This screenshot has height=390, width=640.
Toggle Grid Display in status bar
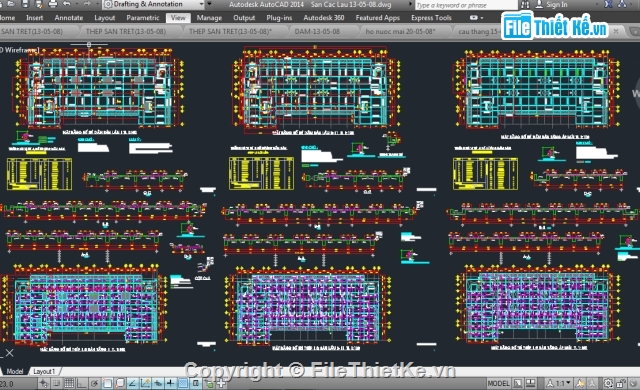pyautogui.click(x=69, y=383)
